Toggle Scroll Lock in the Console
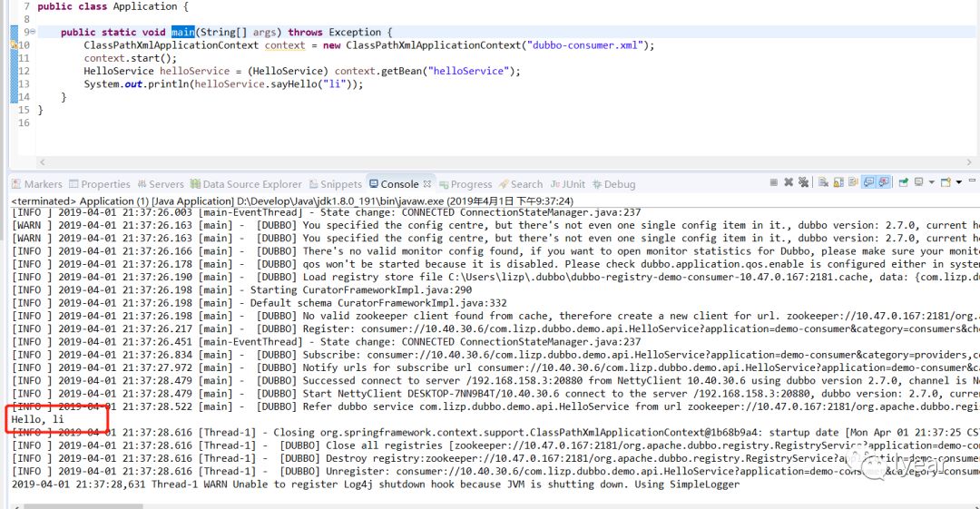The width and height of the screenshot is (980, 509). click(x=838, y=182)
